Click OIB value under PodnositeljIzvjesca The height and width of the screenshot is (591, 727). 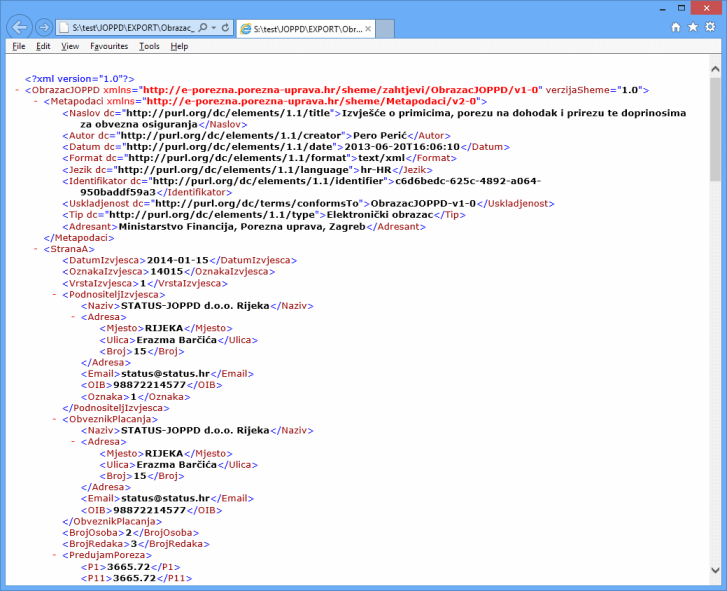(x=149, y=385)
